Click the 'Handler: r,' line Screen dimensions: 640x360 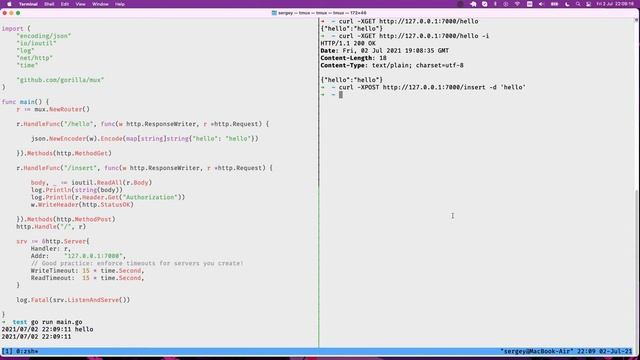(51, 249)
